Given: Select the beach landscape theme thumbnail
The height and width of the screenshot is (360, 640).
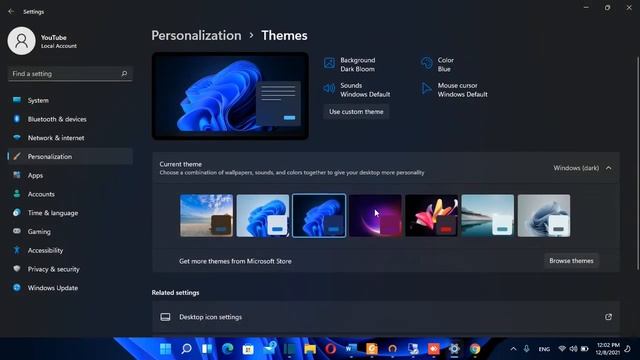Looking at the screenshot, I should [207, 216].
